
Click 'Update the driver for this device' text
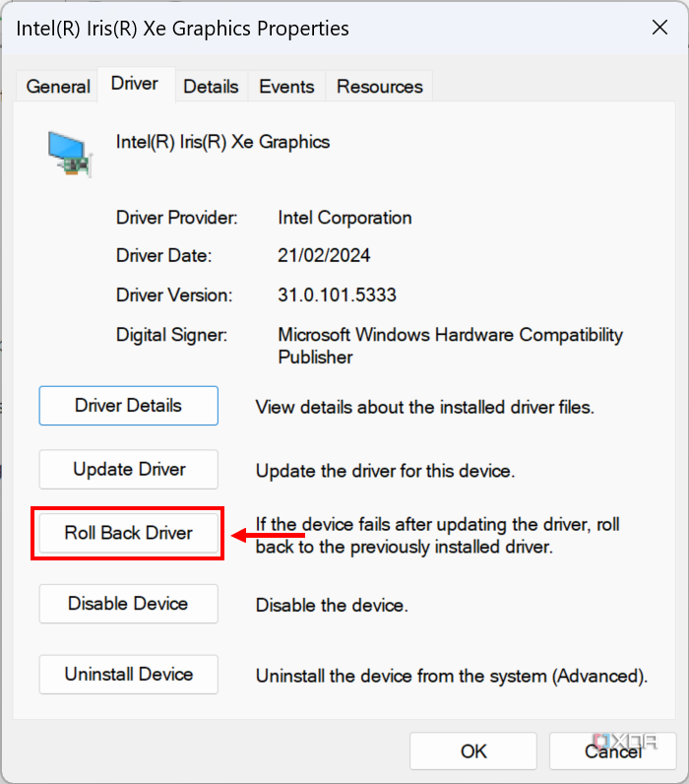(385, 471)
